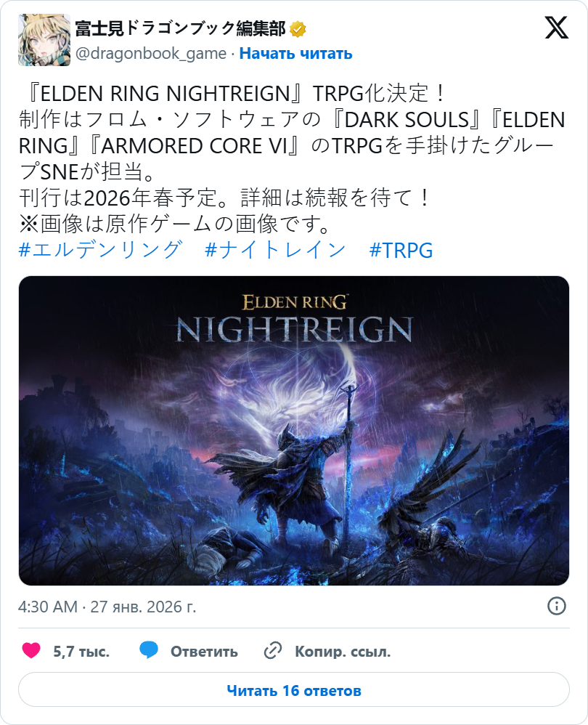Open the 富士見ドラゴンブック編集部 account name
Image resolution: width=588 pixels, height=725 pixels.
click(180, 28)
